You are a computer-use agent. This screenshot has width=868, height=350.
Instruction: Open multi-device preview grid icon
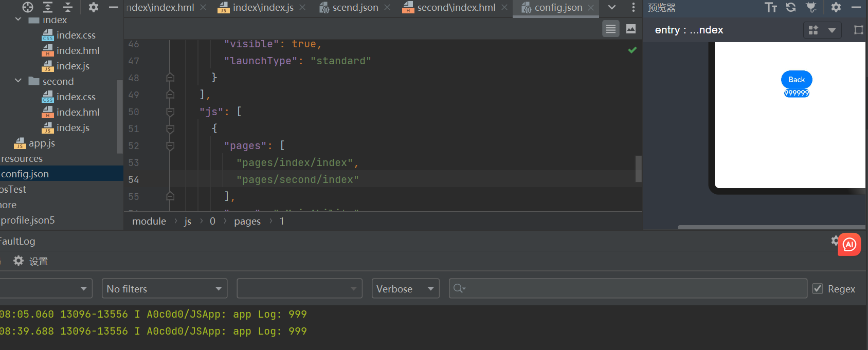tap(813, 30)
